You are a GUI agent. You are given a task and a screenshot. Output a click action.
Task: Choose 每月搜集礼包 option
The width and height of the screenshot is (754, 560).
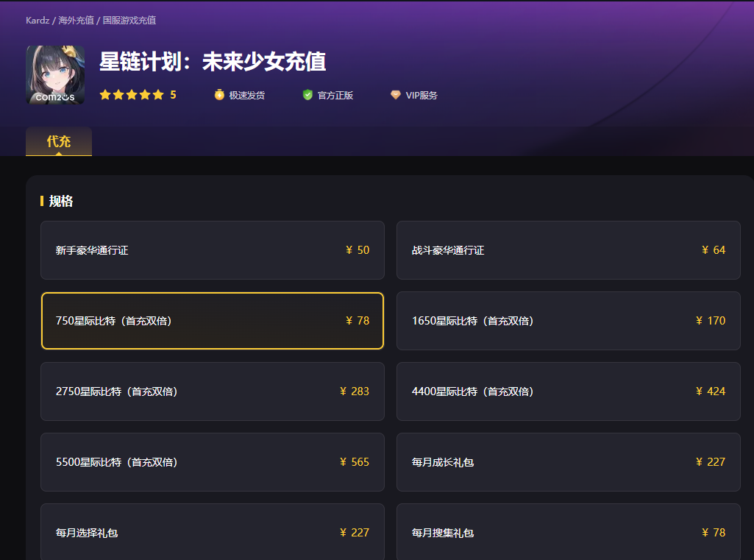pos(569,531)
